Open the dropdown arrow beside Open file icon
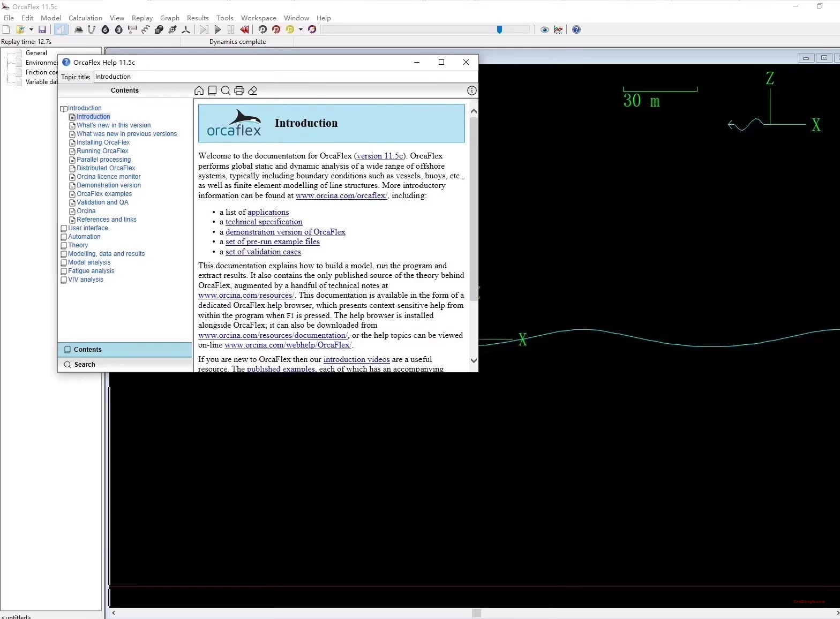 pos(31,29)
